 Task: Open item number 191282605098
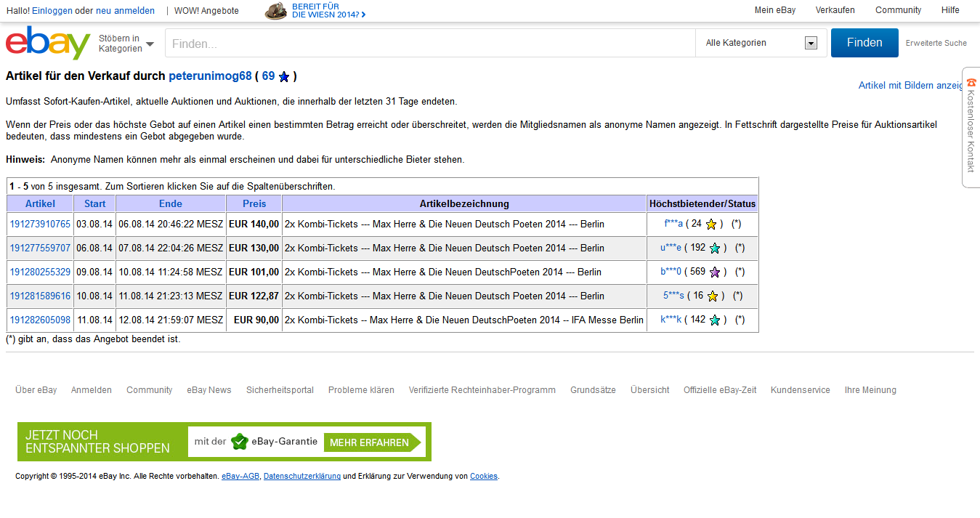point(40,320)
